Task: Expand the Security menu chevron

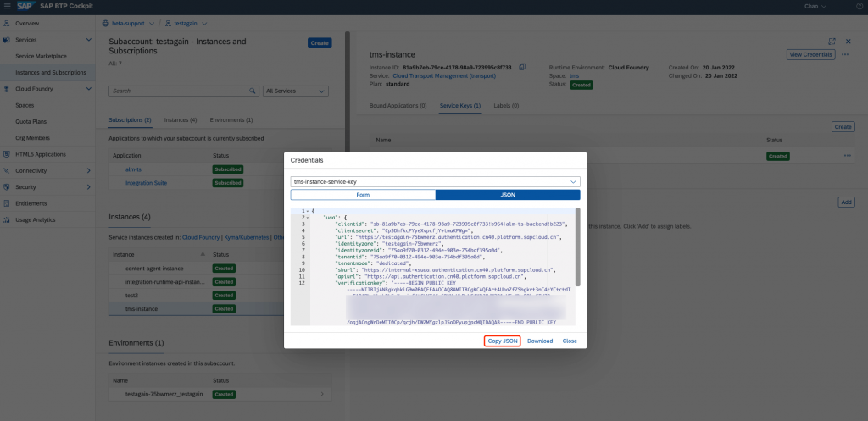Action: [x=88, y=187]
